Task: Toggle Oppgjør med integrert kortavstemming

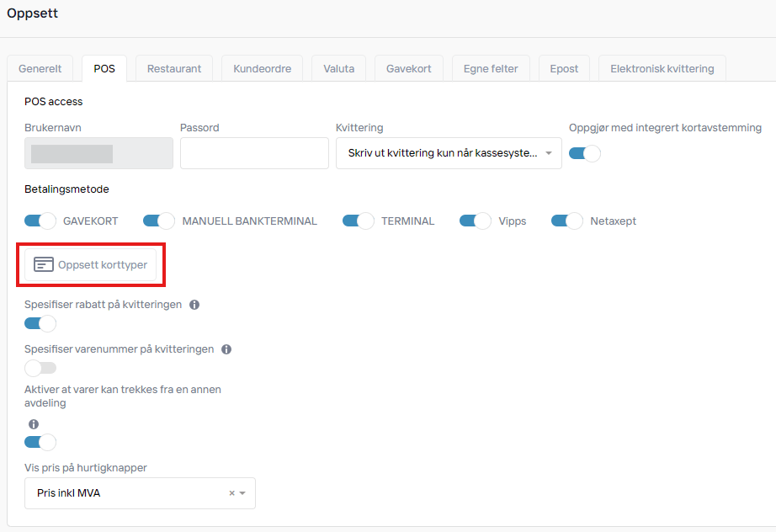Action: pyautogui.click(x=584, y=153)
